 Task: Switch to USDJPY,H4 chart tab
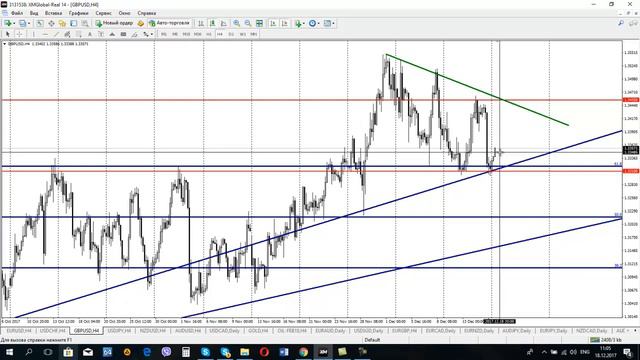(x=119, y=331)
